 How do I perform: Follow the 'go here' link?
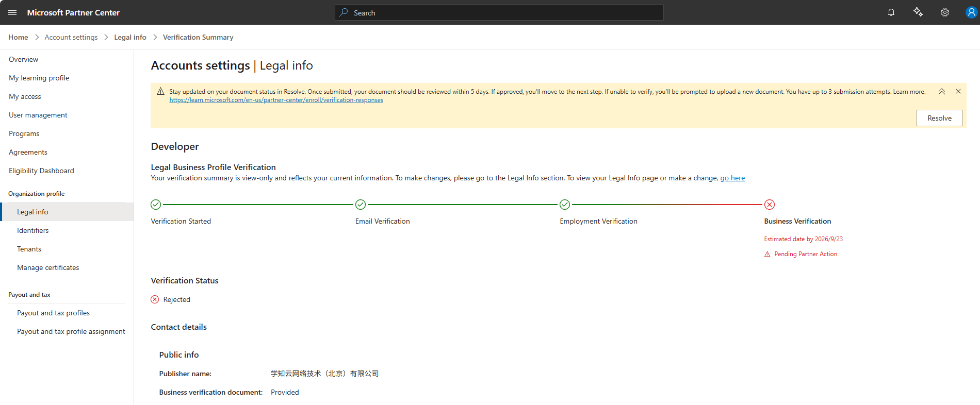(x=732, y=178)
